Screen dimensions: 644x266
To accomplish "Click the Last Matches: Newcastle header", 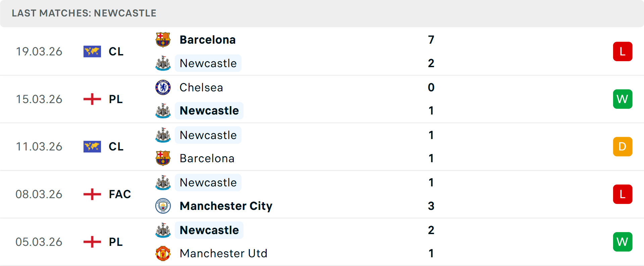I will (x=84, y=13).
